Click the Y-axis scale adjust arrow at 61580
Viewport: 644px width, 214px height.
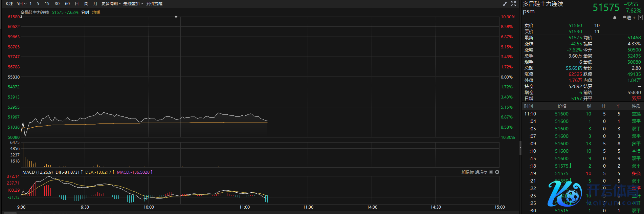coord(21,17)
